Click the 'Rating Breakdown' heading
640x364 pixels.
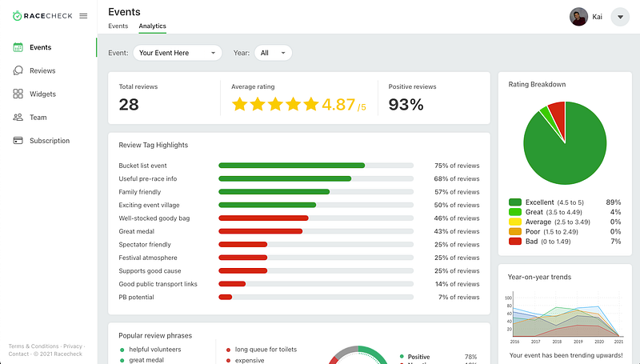pyautogui.click(x=537, y=84)
